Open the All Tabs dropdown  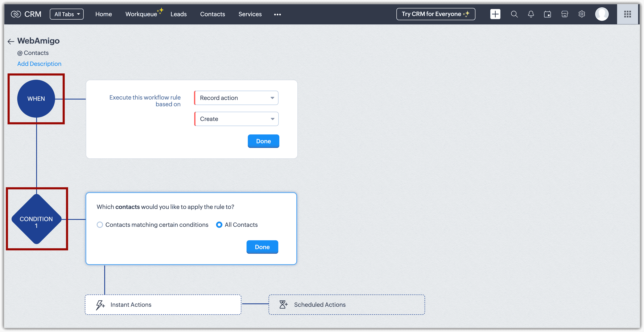67,14
